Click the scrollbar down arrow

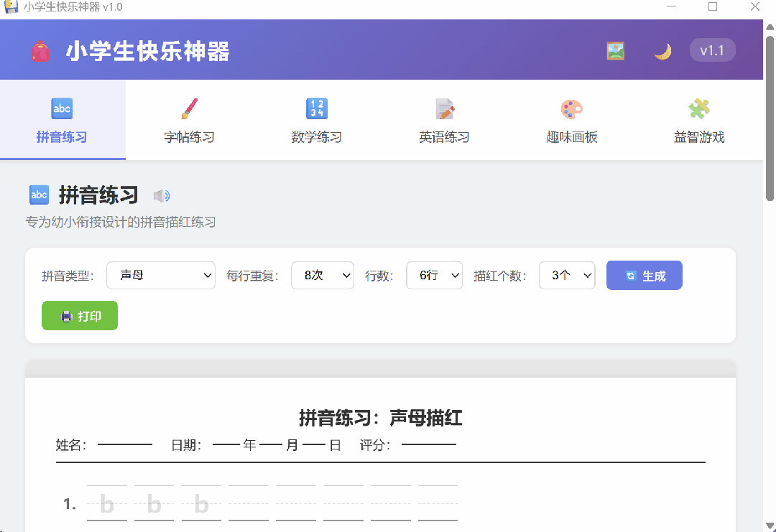click(770, 525)
